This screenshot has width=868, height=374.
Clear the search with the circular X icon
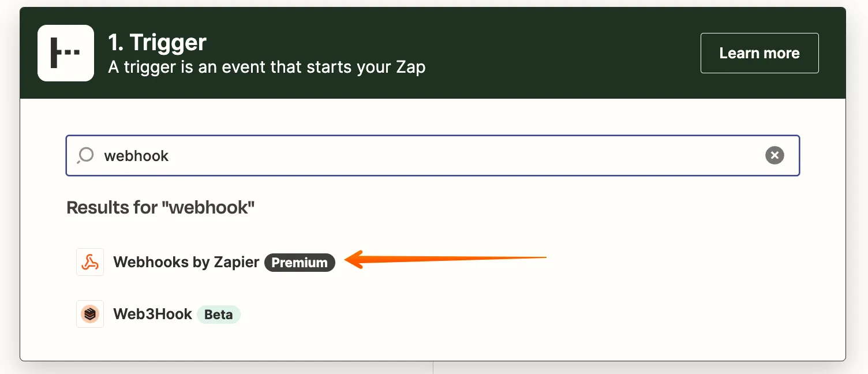[x=775, y=155]
